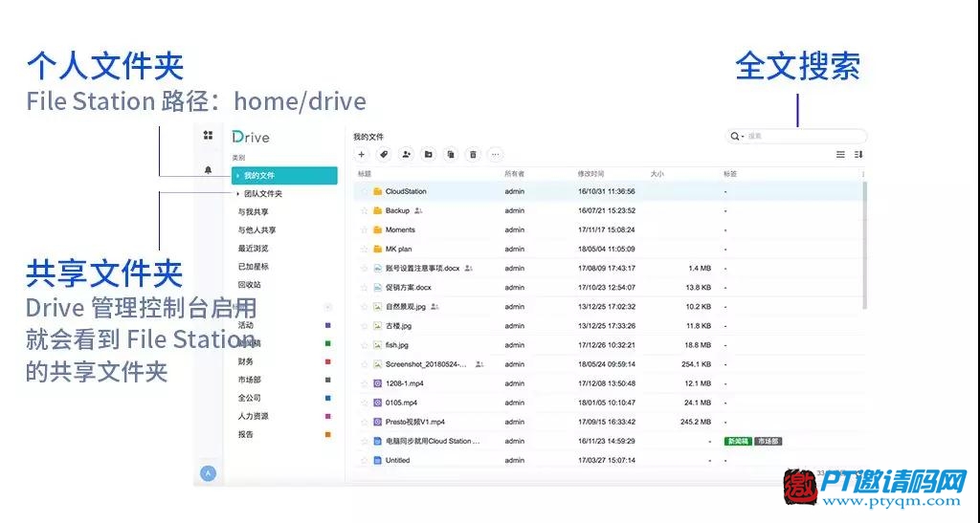Open 与他人共享 in sidebar
This screenshot has height=523, width=980.
pos(256,230)
